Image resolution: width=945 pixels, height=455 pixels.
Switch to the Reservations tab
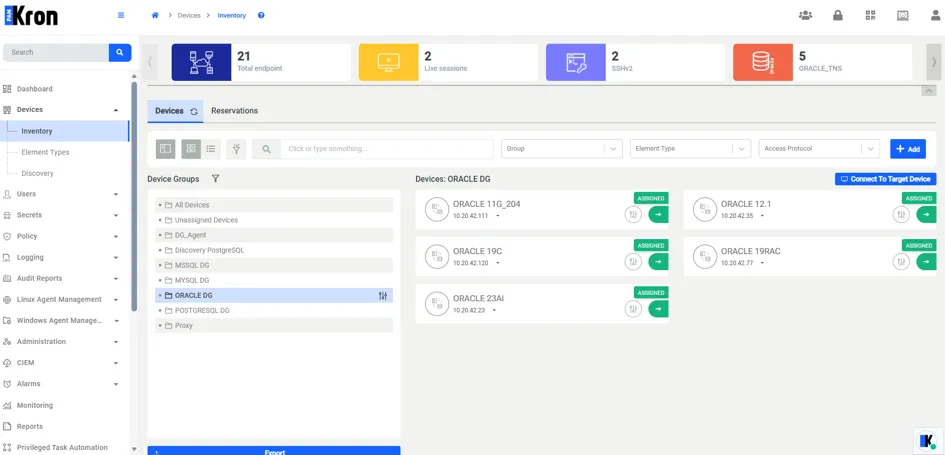tap(234, 111)
